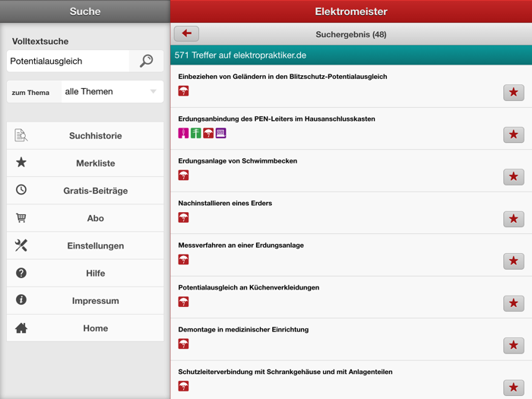
Task: Star Potentialausgleich an Küchenverkleidungen result
Action: (x=514, y=303)
